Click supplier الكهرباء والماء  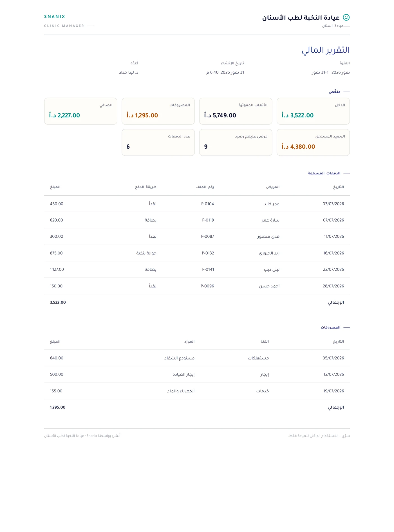(181, 391)
